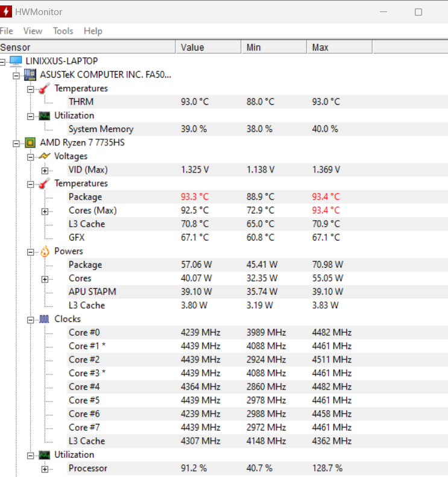Click the Value column header

tap(209, 48)
